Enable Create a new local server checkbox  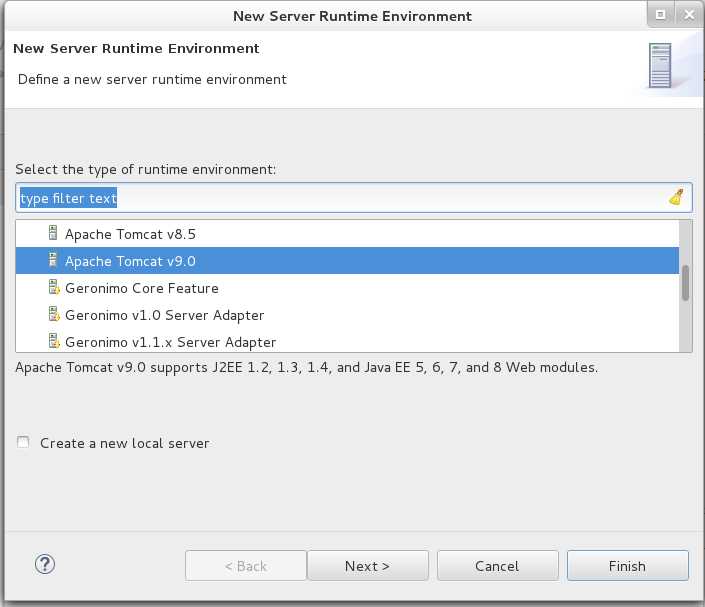tap(23, 442)
